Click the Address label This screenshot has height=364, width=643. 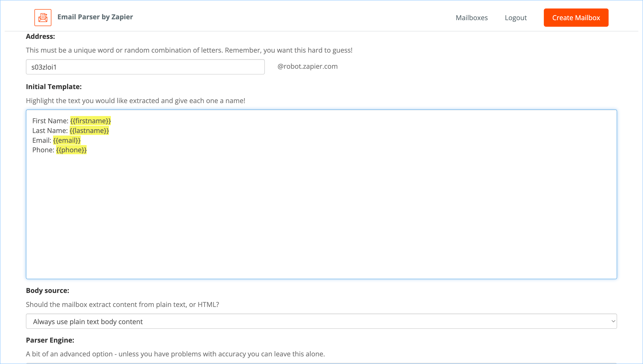point(40,36)
